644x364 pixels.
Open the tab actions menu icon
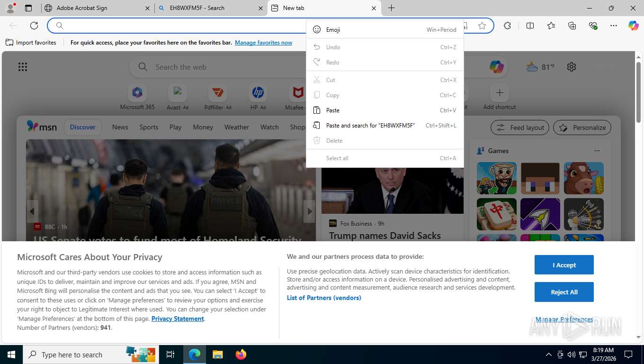pyautogui.click(x=28, y=8)
